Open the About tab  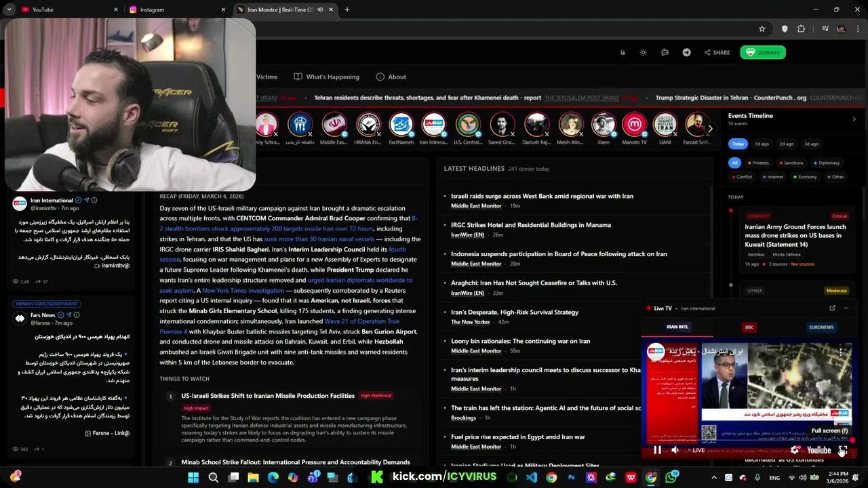point(391,77)
